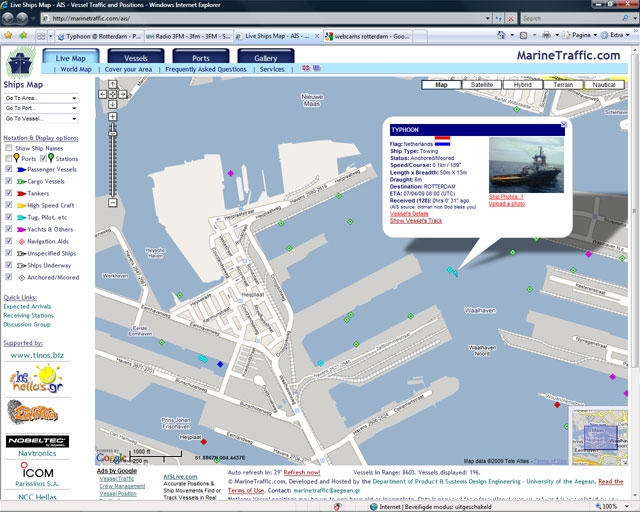
Task: Uncheck the Tankers checkbox
Action: tap(9, 193)
